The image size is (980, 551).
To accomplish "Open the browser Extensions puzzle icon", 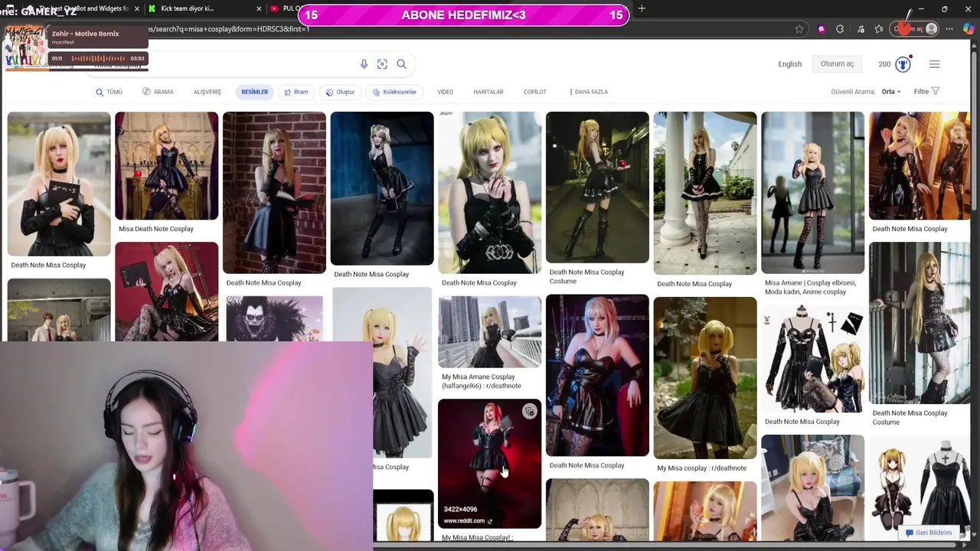I will pyautogui.click(x=840, y=29).
